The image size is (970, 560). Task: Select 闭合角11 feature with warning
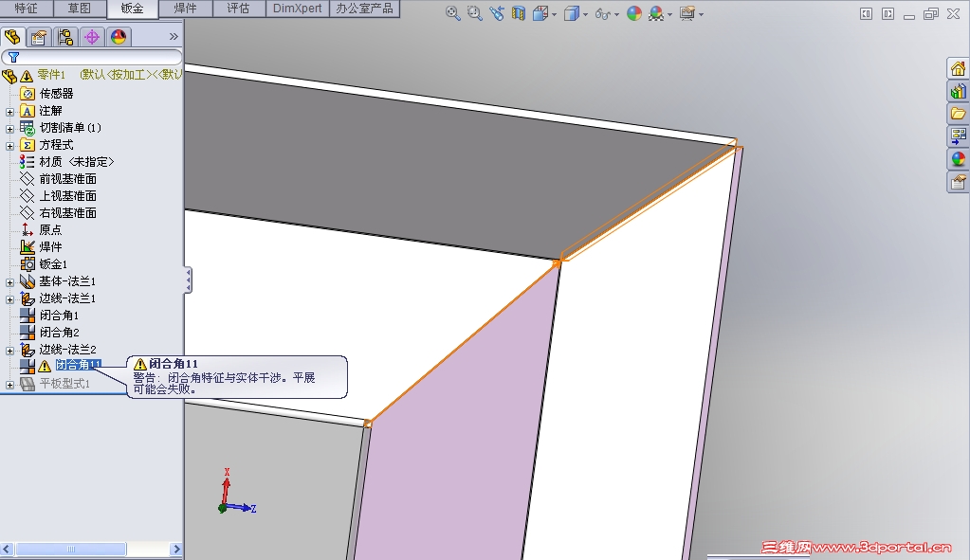coord(78,366)
